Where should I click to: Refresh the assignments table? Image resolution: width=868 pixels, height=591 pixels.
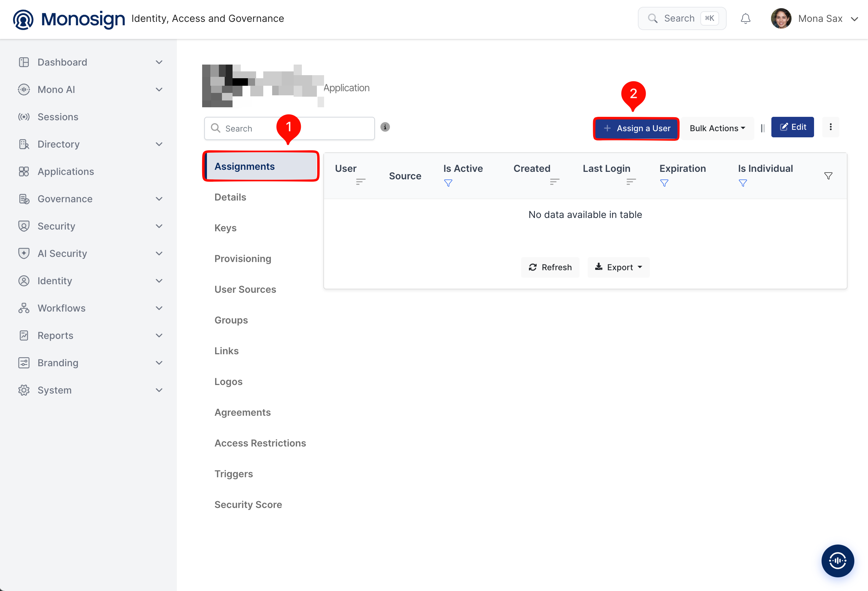tap(550, 267)
